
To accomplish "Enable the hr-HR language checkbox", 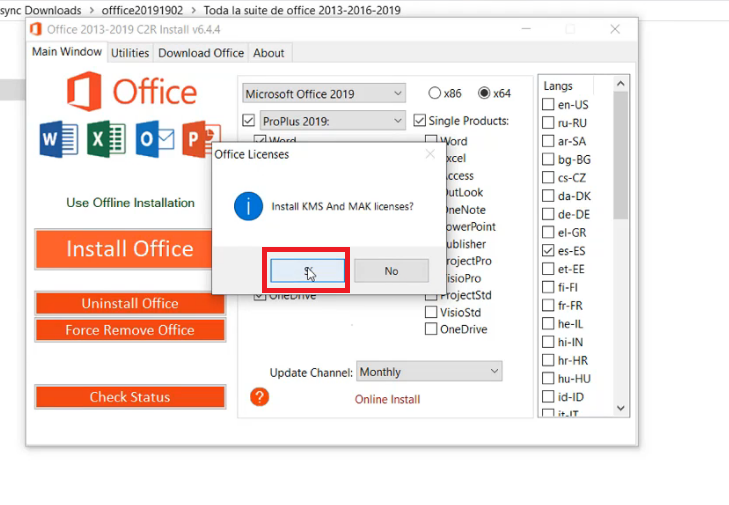I will [x=548, y=360].
